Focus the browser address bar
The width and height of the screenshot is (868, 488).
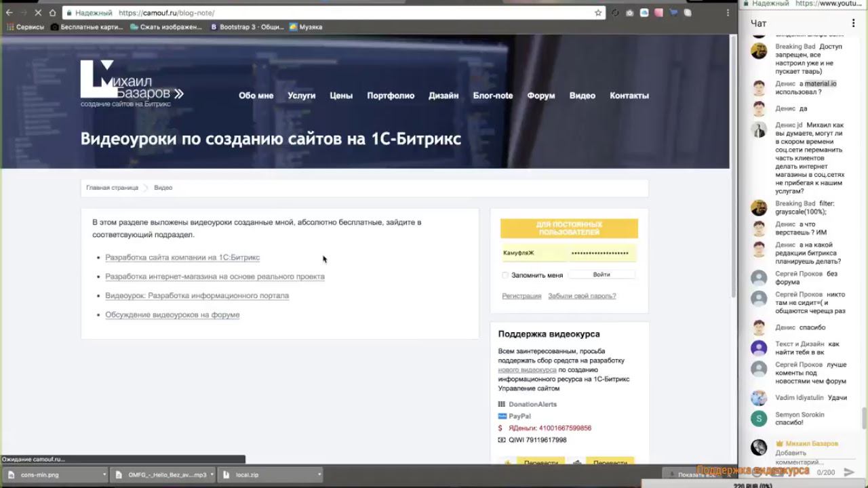coord(332,13)
